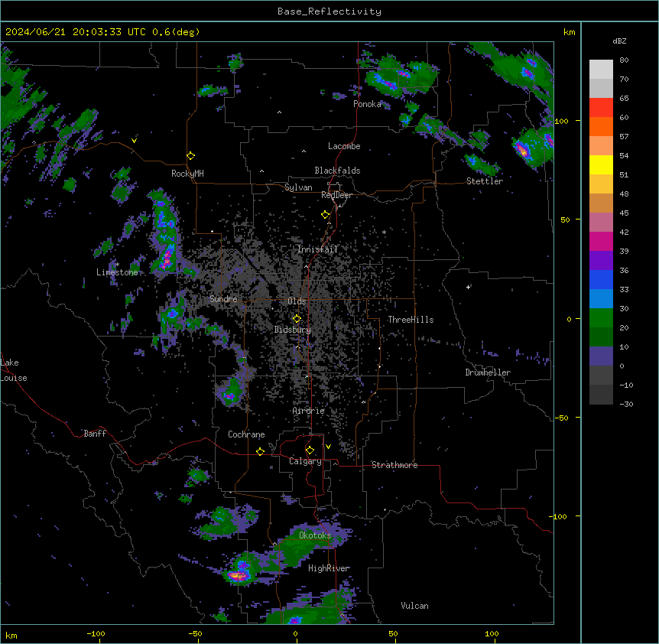659x644 pixels.
Task: Click the Blackfalds label
Action: [337, 171]
